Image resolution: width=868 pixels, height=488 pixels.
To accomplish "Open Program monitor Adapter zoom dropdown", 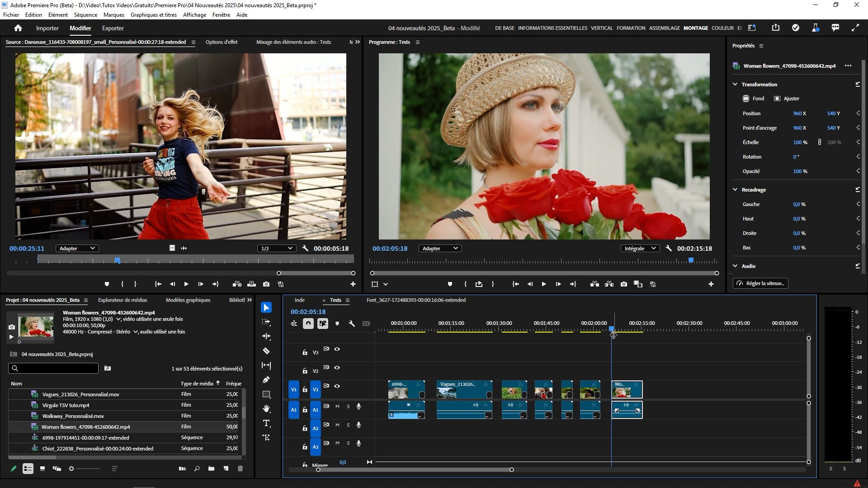I will (x=440, y=249).
